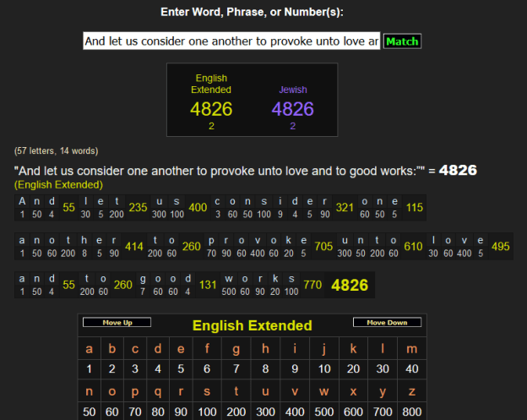Click the Move Down button
This screenshot has width=527, height=420.
pyautogui.click(x=386, y=323)
